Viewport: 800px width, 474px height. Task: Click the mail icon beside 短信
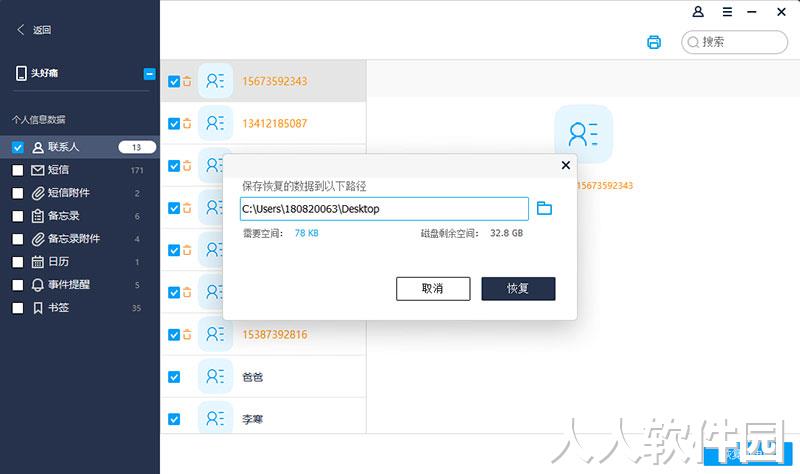click(37, 170)
